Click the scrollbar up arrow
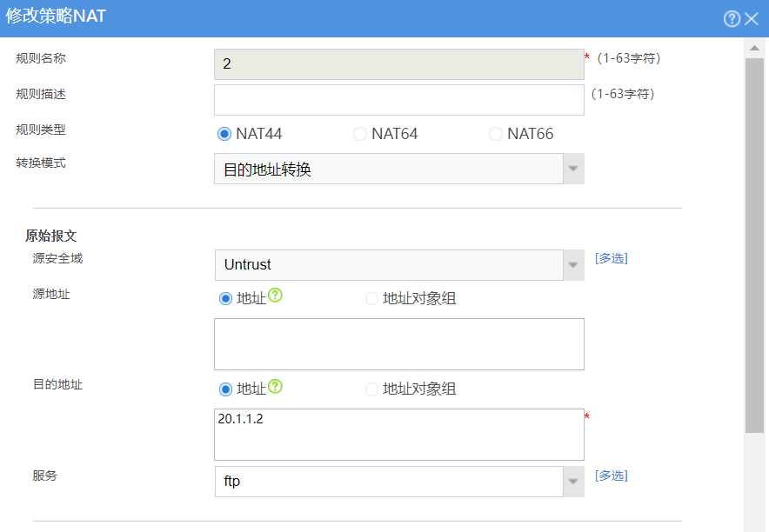 (754, 48)
